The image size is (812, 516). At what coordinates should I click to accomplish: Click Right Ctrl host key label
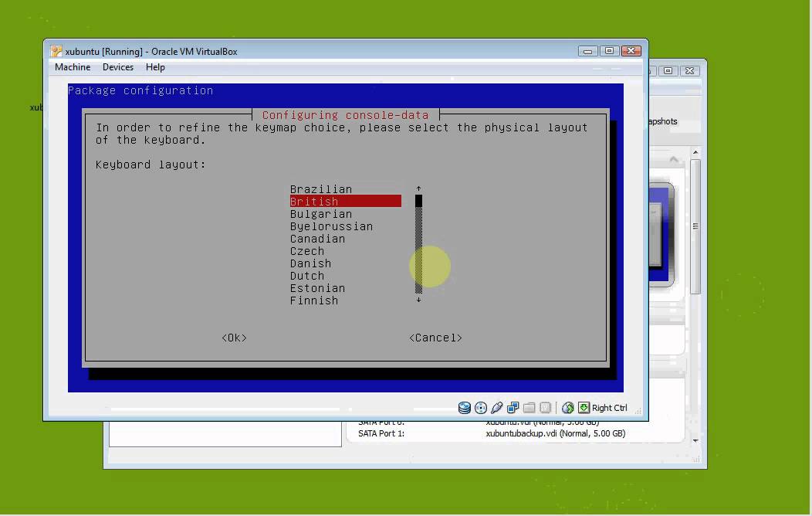tap(609, 408)
